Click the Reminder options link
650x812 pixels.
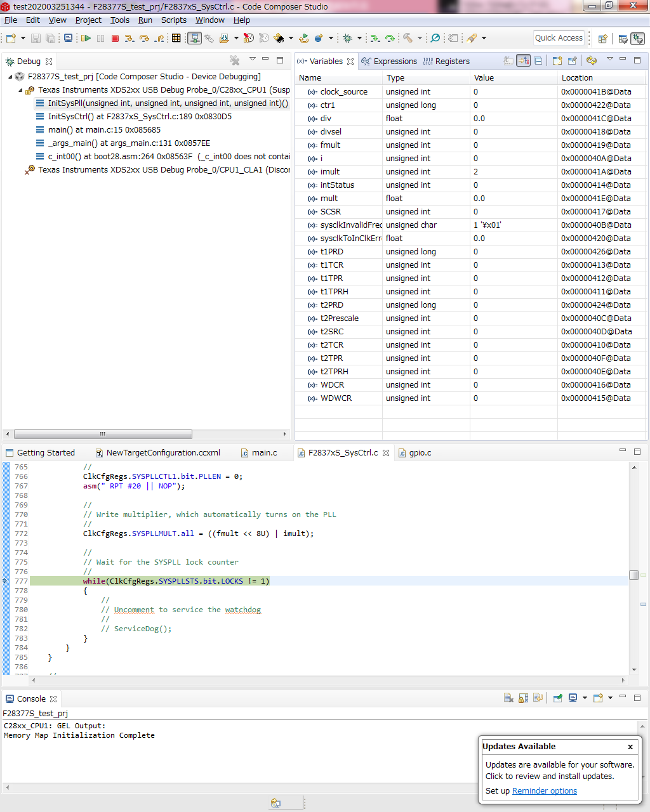pyautogui.click(x=544, y=790)
